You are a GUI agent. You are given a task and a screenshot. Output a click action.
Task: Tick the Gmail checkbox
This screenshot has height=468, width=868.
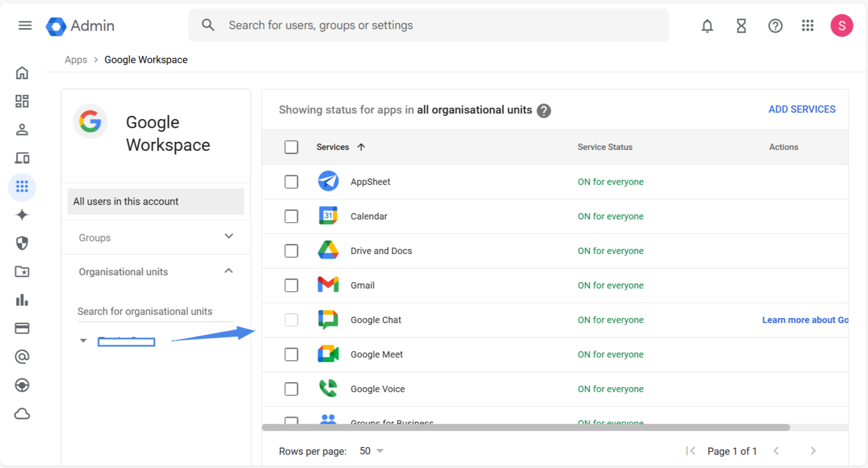point(292,285)
